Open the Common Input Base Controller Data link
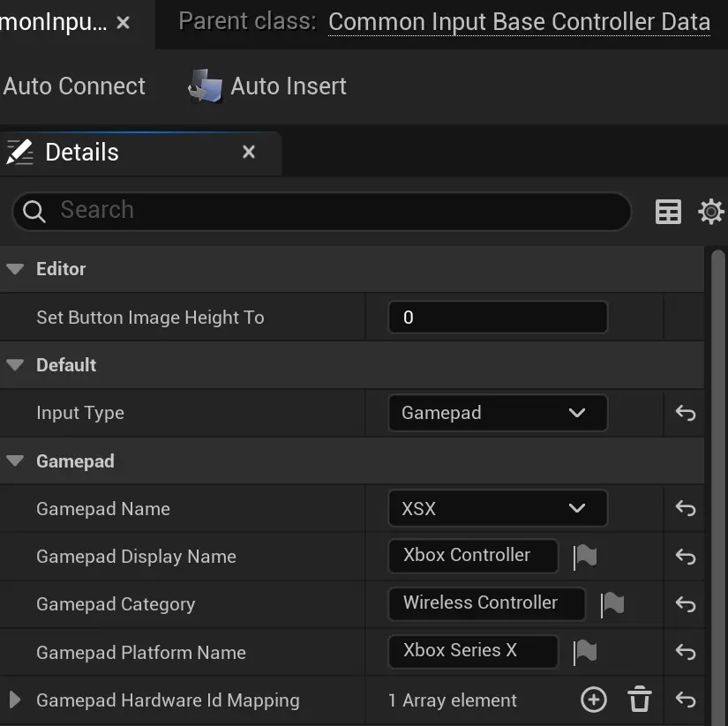 519,22
